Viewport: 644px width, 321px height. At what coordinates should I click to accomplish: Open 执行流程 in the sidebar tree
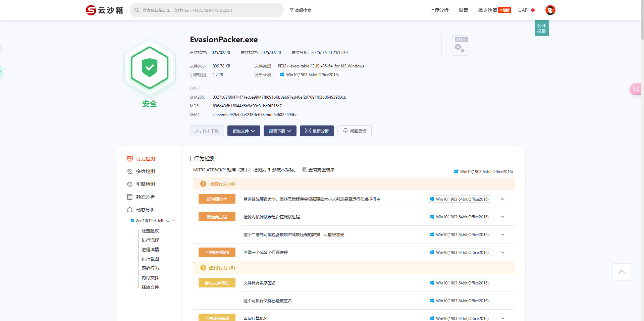pos(150,240)
